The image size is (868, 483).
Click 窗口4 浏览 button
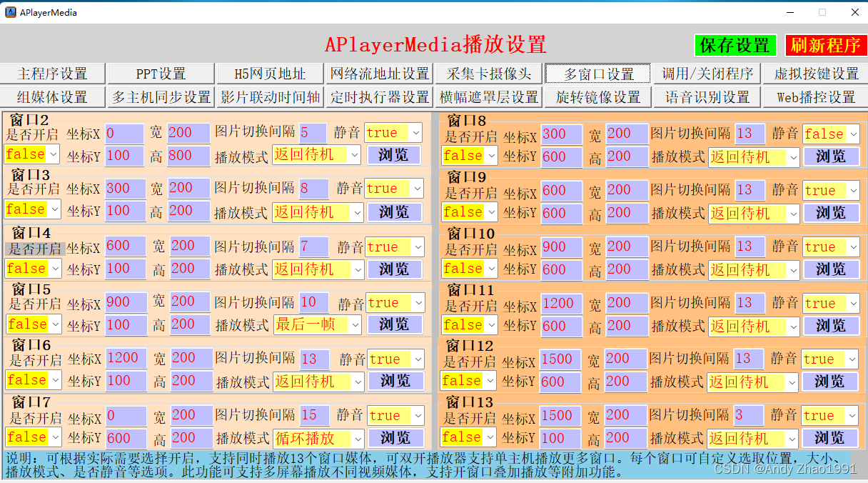[x=395, y=269]
